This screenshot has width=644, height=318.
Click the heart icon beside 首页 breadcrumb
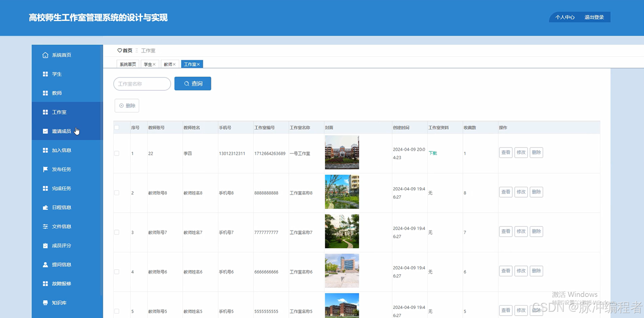pyautogui.click(x=120, y=50)
